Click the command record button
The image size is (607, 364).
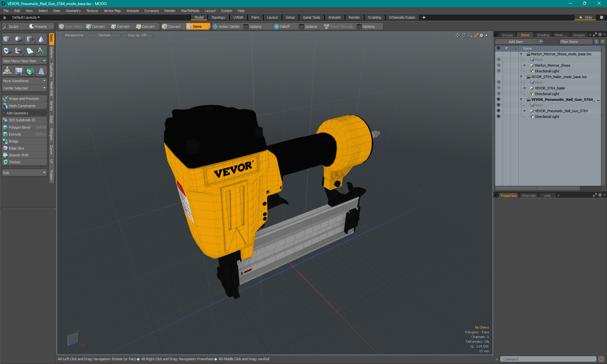point(601,359)
